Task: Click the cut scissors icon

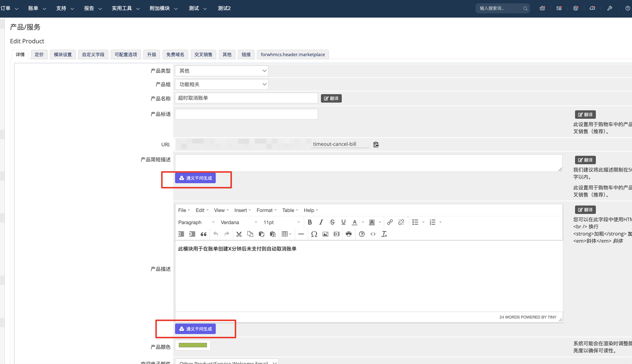Action: point(239,234)
